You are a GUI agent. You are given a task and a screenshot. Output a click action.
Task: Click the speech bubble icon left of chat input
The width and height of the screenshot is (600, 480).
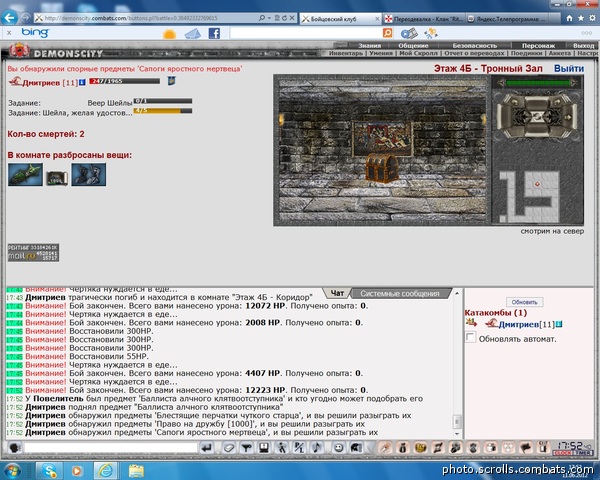tap(15, 447)
